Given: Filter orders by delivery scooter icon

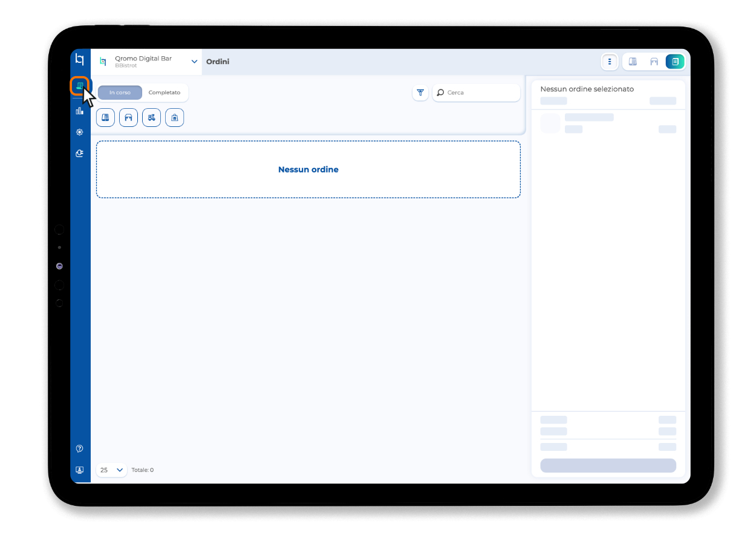Looking at the screenshot, I should (x=151, y=117).
